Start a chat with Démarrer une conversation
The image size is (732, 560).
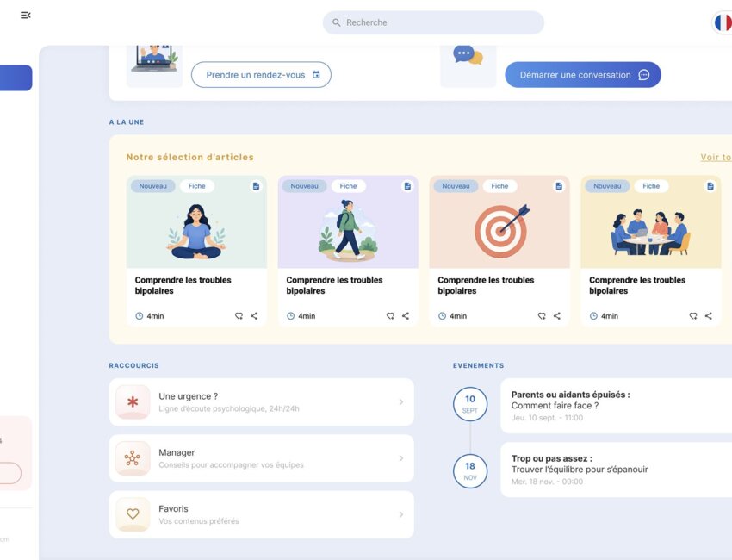coord(583,75)
